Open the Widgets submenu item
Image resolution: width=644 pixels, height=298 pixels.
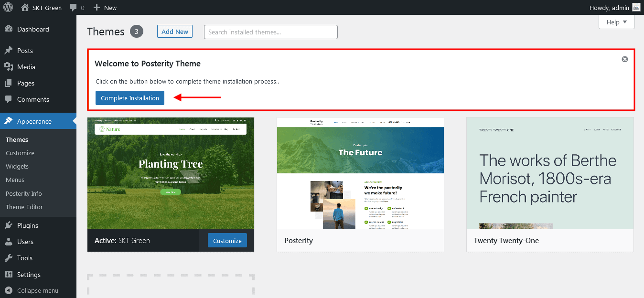click(17, 166)
